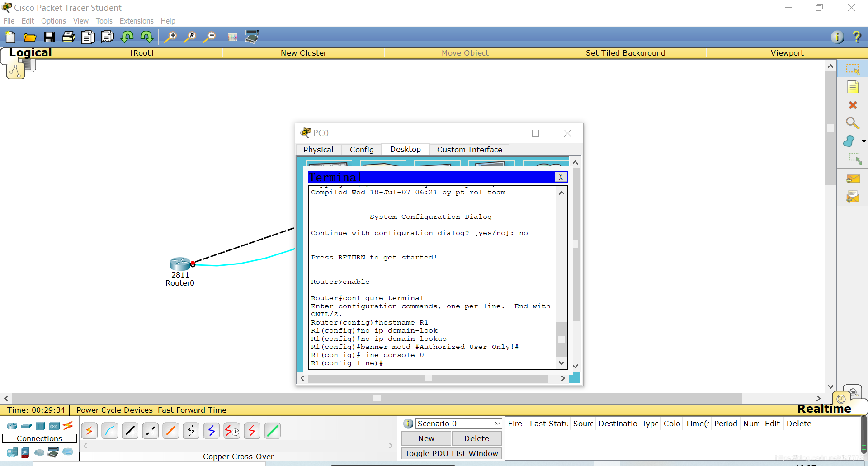Print using the printer toolbar icon
Screen dimensions: 868x466
(x=69, y=37)
